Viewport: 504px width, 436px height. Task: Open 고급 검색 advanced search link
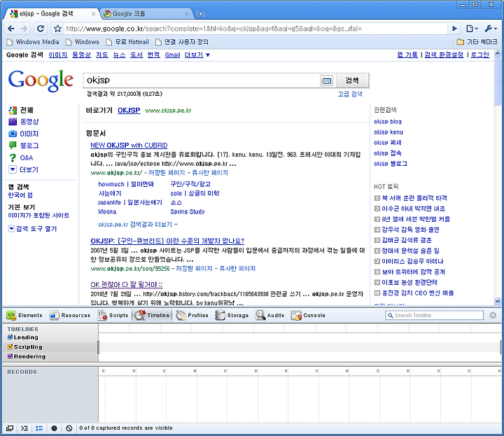point(350,94)
